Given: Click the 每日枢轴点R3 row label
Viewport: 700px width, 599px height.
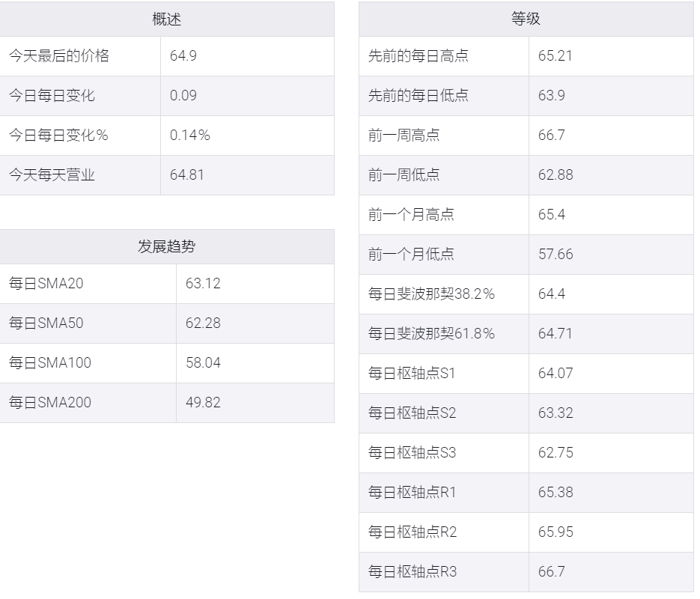Looking at the screenshot, I should point(413,572).
